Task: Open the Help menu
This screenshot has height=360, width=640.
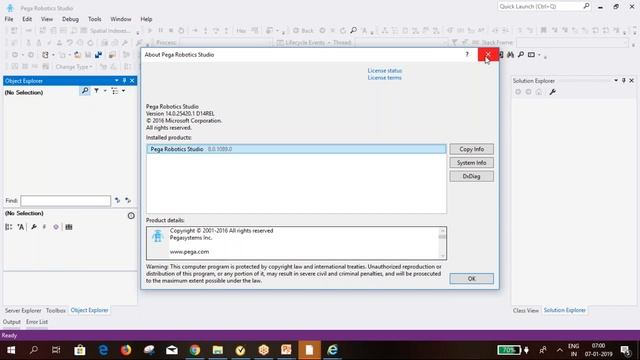Action: pyautogui.click(x=146, y=19)
